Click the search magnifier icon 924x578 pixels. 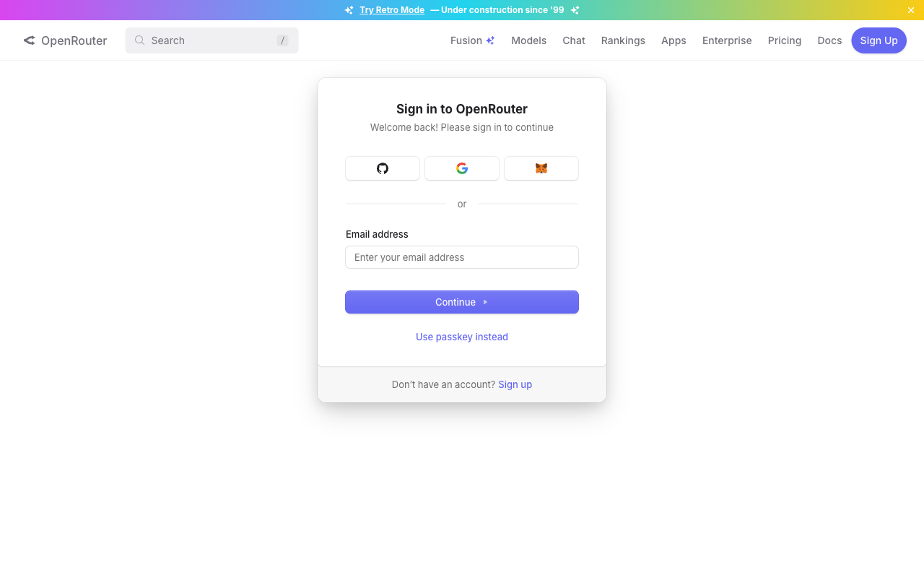pyautogui.click(x=139, y=40)
